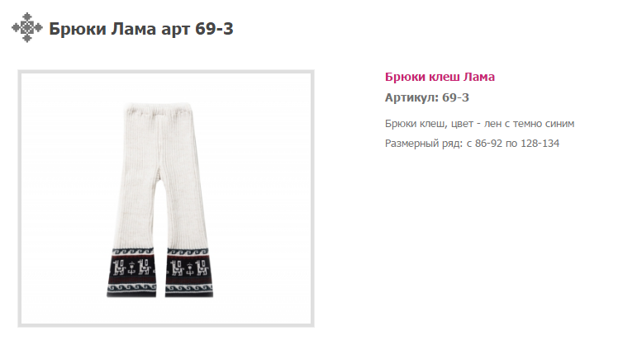Enlarge the knitted pants product photo
This screenshot has height=364, width=618.
(166, 199)
